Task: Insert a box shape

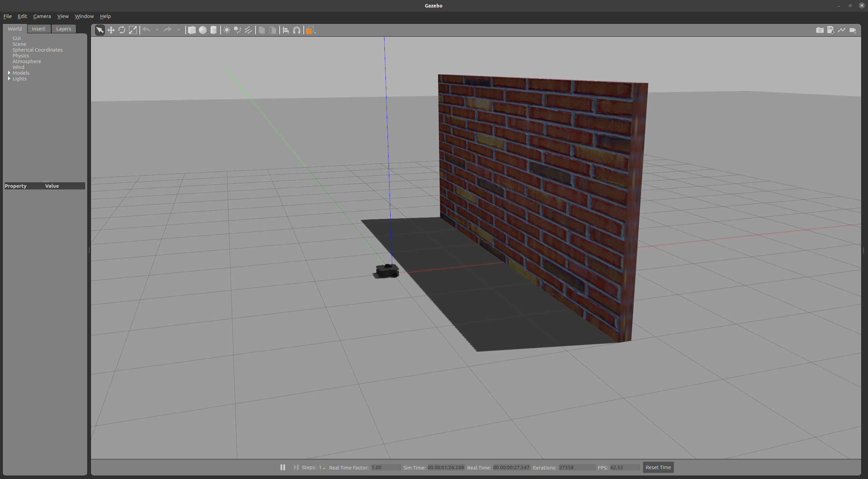Action: [x=192, y=30]
